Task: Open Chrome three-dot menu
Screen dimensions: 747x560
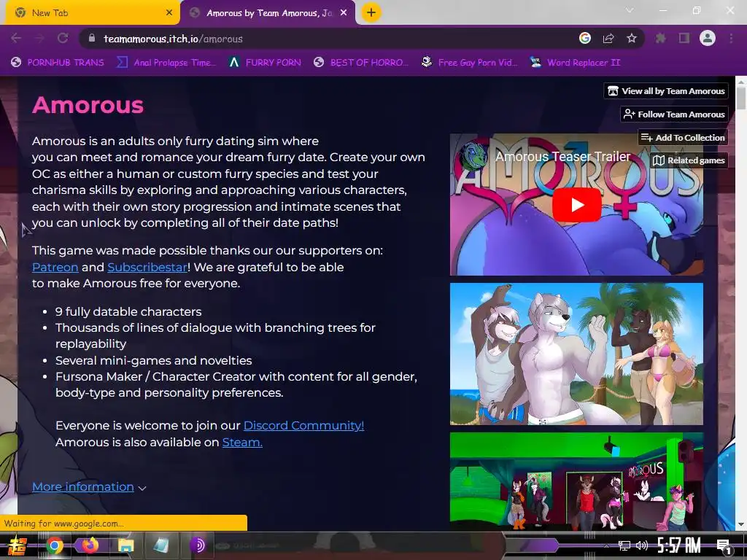Action: [731, 38]
